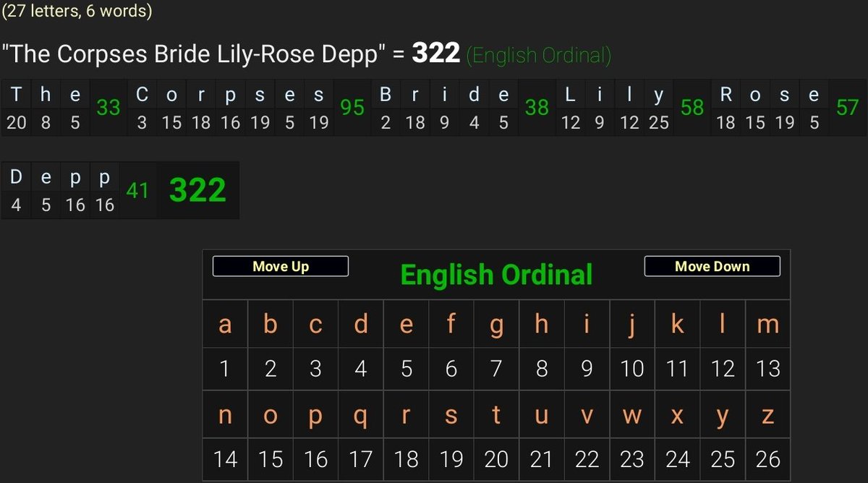Click the Move Up button
The width and height of the screenshot is (868, 483).
281,266
